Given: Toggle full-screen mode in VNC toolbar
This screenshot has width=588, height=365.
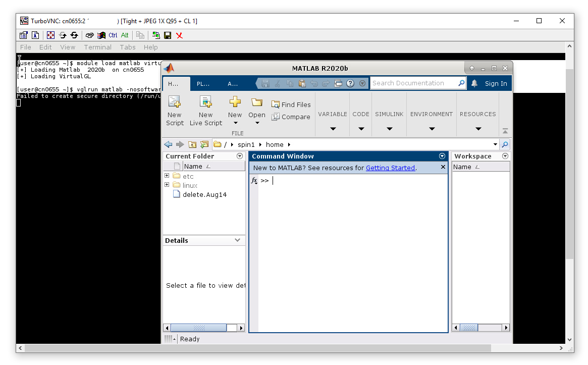Looking at the screenshot, I should point(50,35).
